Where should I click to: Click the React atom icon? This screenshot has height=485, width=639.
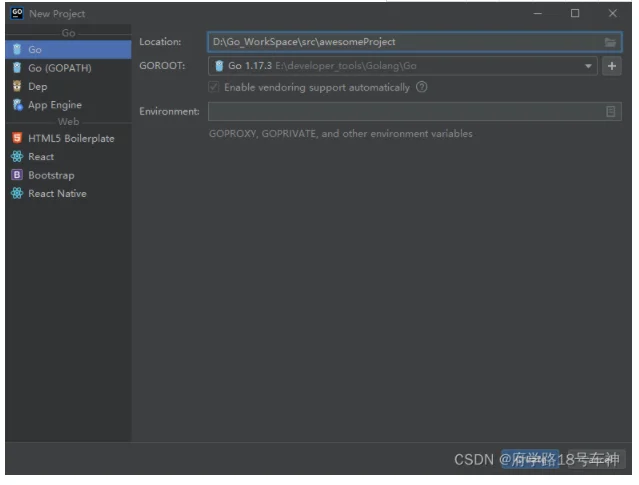point(17,157)
